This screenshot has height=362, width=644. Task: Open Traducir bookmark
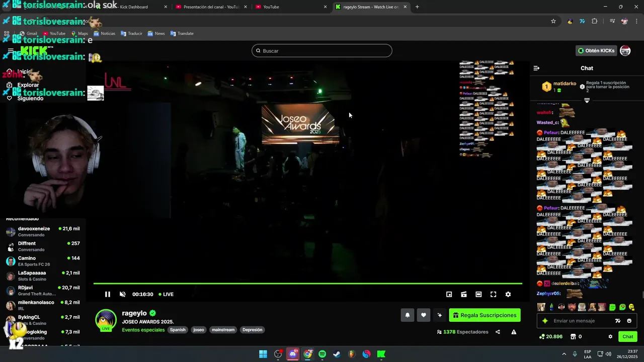[131, 34]
